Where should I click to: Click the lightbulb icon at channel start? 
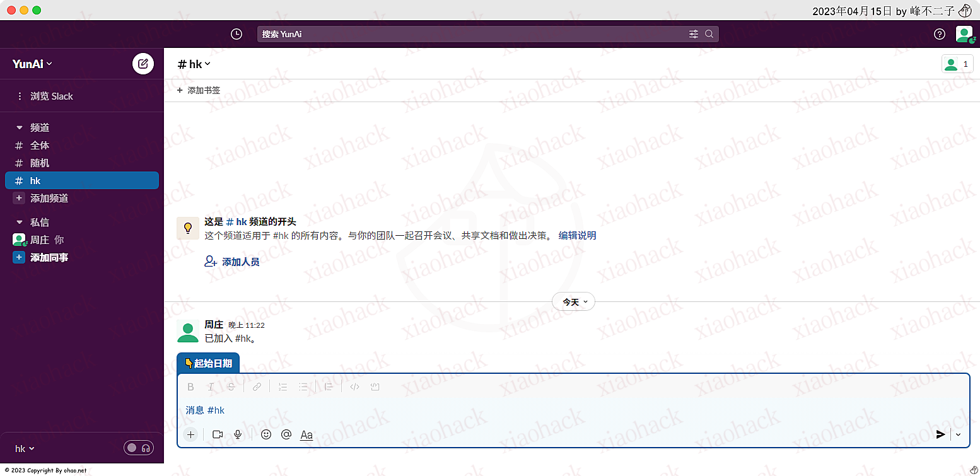tap(187, 228)
